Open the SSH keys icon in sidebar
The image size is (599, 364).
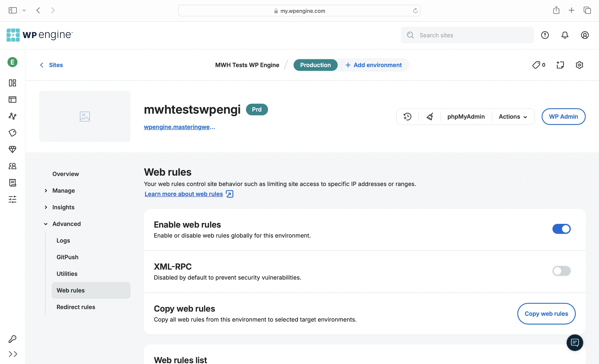(x=12, y=339)
